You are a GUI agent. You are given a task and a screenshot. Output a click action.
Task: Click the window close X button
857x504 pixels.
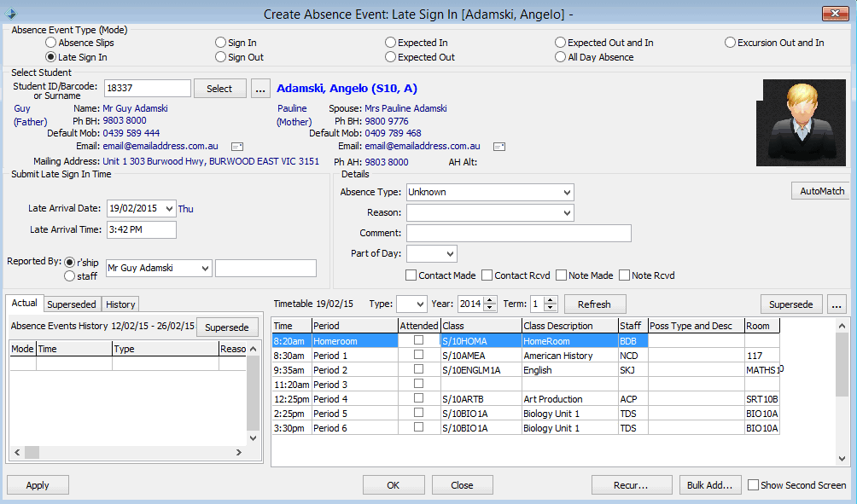click(x=835, y=14)
